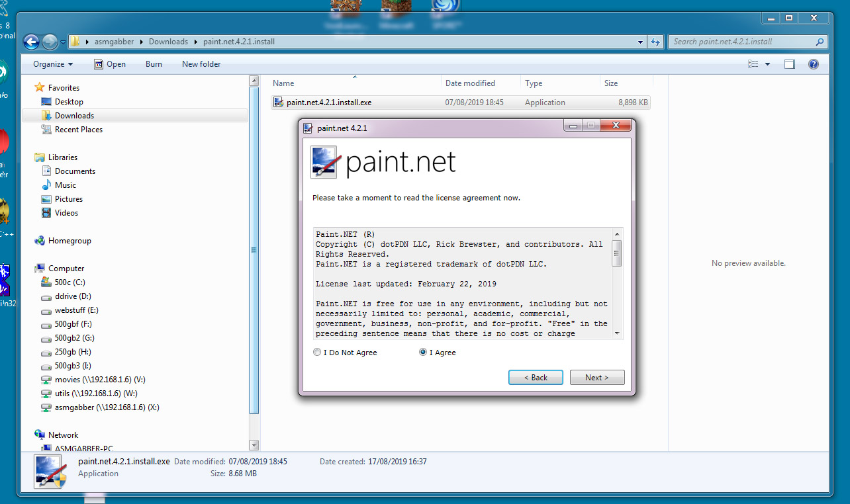Click license text scrollbar down arrow
This screenshot has width=850, height=504.
(617, 333)
